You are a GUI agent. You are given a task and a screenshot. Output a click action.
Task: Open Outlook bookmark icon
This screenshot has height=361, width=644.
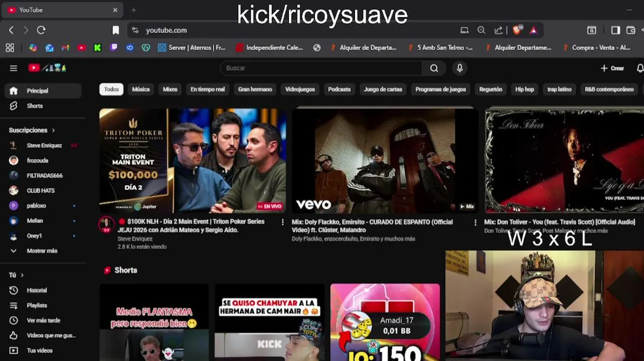[49, 48]
